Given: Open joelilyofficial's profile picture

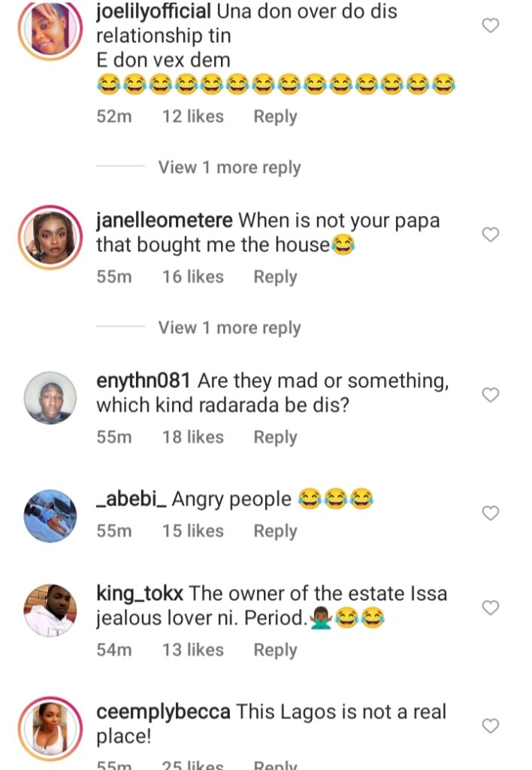Looking at the screenshot, I should coord(50,29).
